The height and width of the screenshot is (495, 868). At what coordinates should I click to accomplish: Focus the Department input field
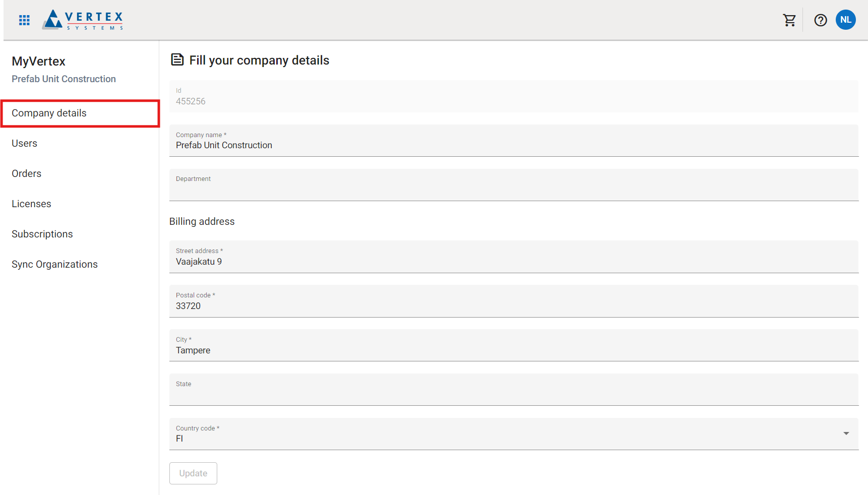pyautogui.click(x=513, y=190)
